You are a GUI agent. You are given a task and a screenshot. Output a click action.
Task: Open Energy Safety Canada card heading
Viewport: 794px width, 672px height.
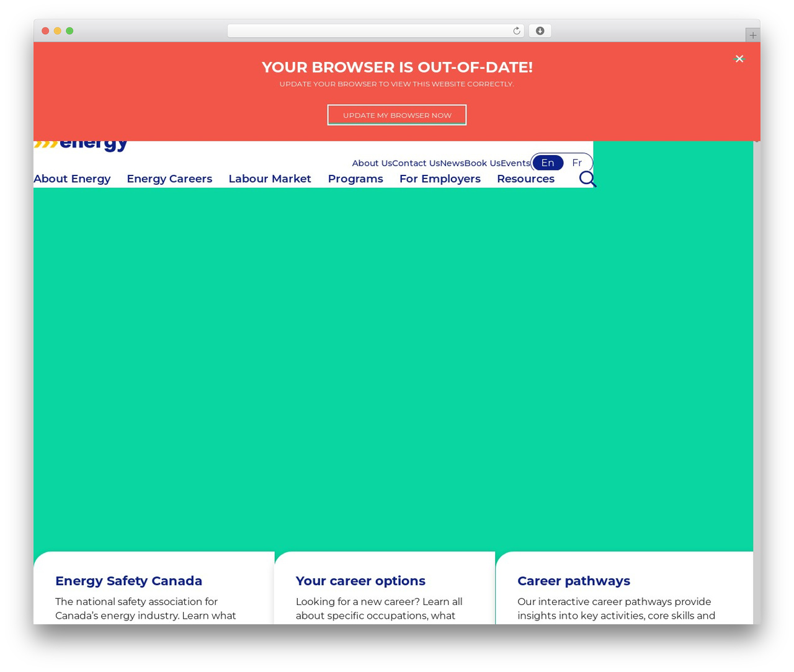128,581
